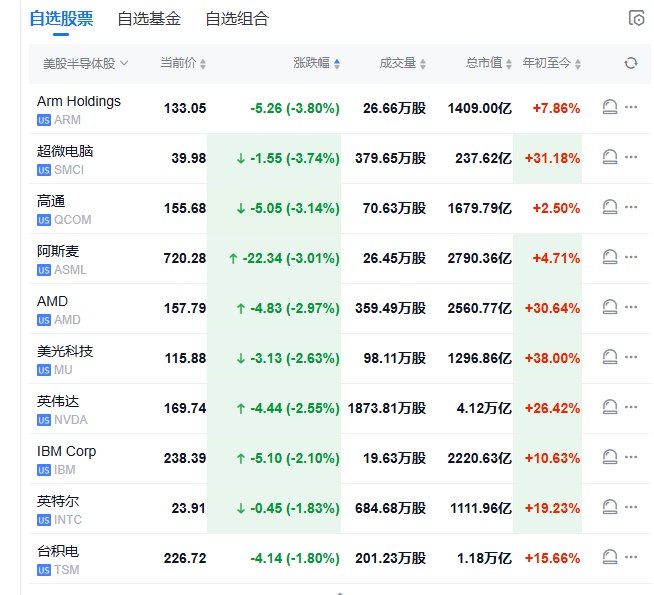The height and width of the screenshot is (595, 654).
Task: Open 超微电脑 stock page
Action: (65, 151)
